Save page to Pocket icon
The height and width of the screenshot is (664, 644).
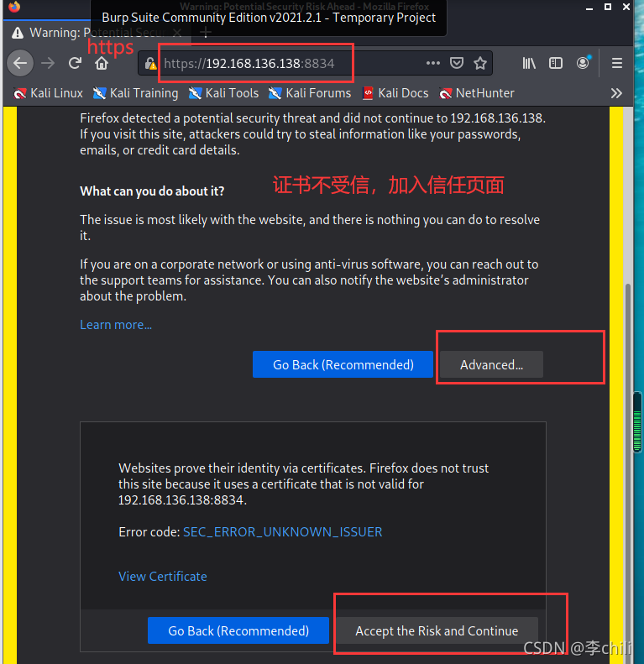pos(456,63)
